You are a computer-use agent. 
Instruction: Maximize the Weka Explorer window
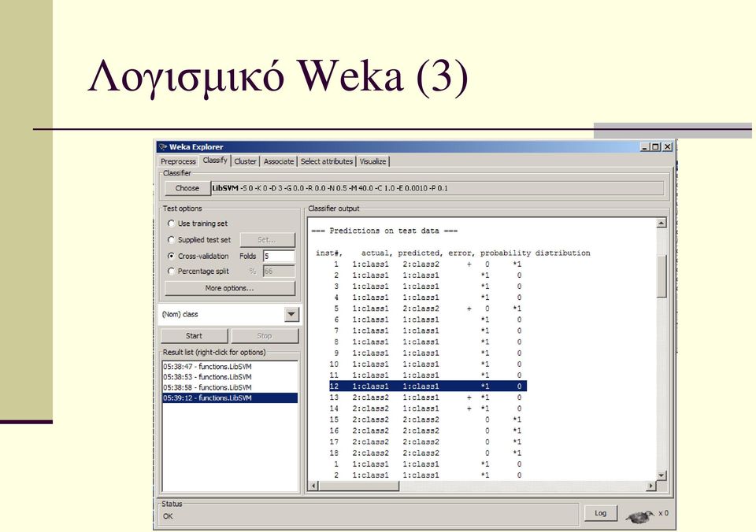point(655,147)
